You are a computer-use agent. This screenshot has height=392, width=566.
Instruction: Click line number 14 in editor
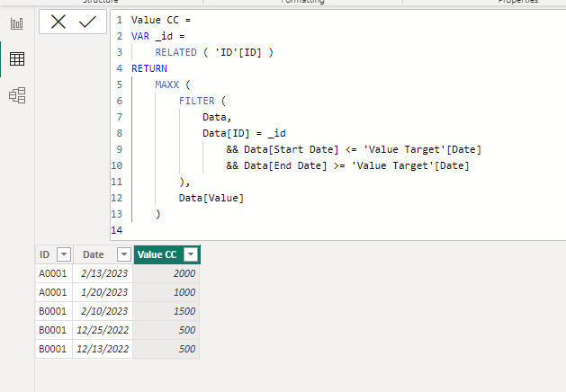click(x=117, y=230)
